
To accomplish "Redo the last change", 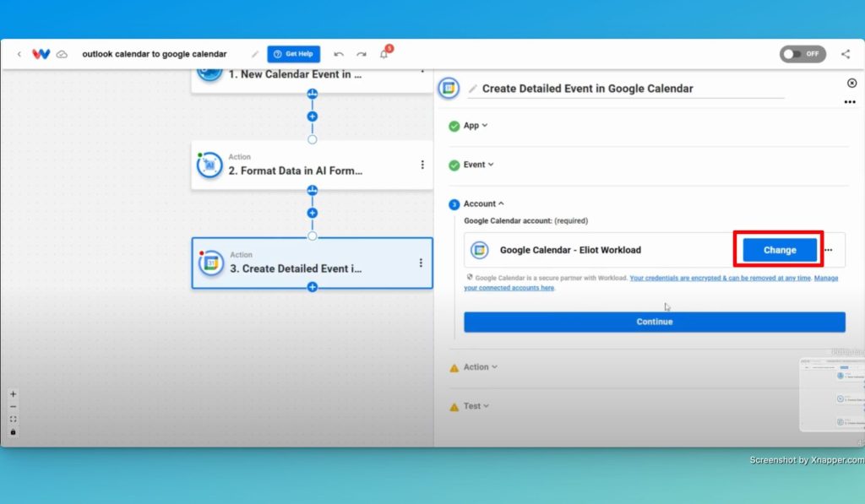I will pos(362,54).
